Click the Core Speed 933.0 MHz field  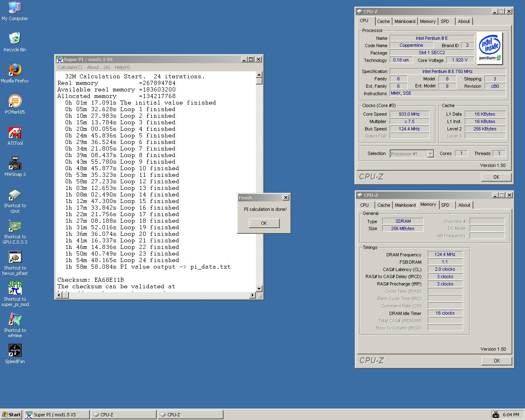409,114
